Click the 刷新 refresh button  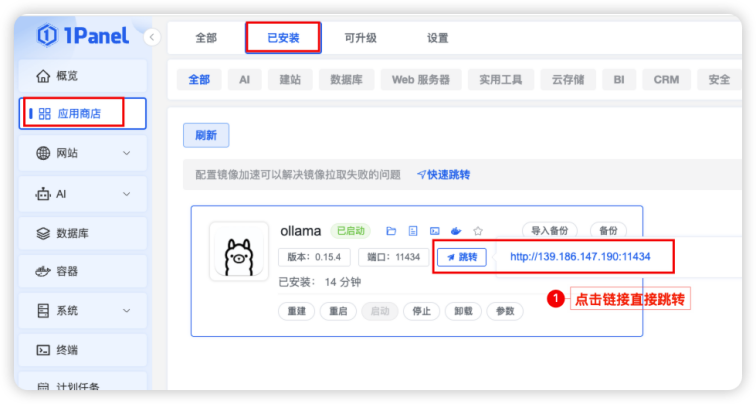pyautogui.click(x=206, y=135)
